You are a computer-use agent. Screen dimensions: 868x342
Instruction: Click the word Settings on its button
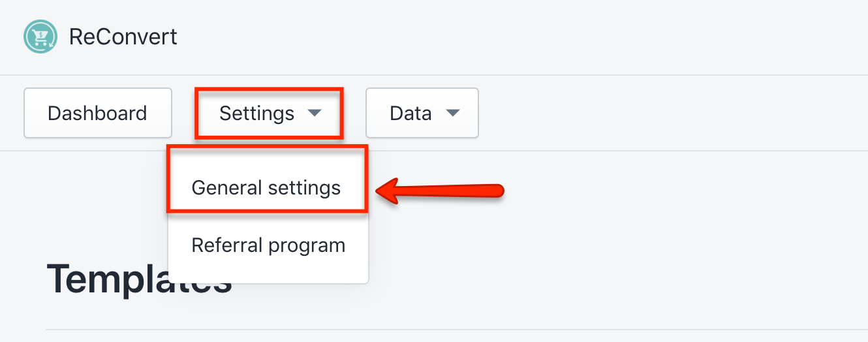click(x=256, y=114)
